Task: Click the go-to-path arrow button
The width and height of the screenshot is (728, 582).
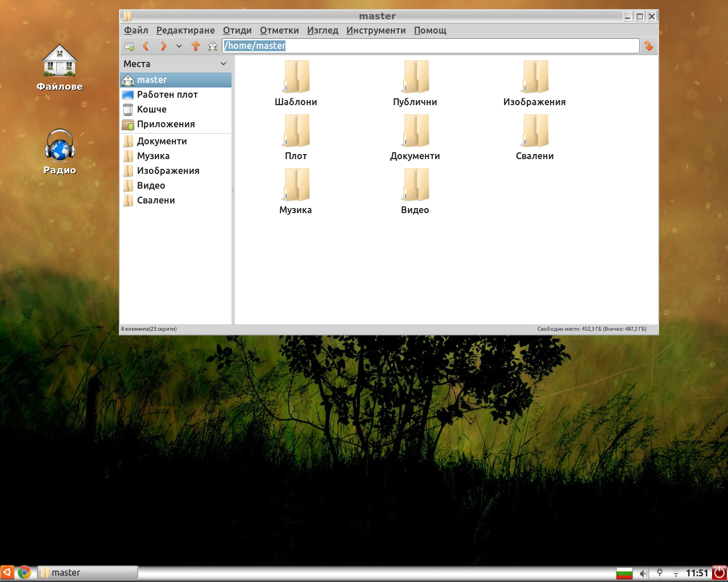Action: pyautogui.click(x=648, y=46)
